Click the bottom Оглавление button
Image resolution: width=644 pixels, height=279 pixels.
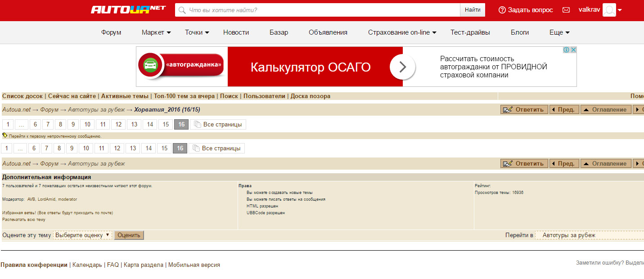coord(605,164)
